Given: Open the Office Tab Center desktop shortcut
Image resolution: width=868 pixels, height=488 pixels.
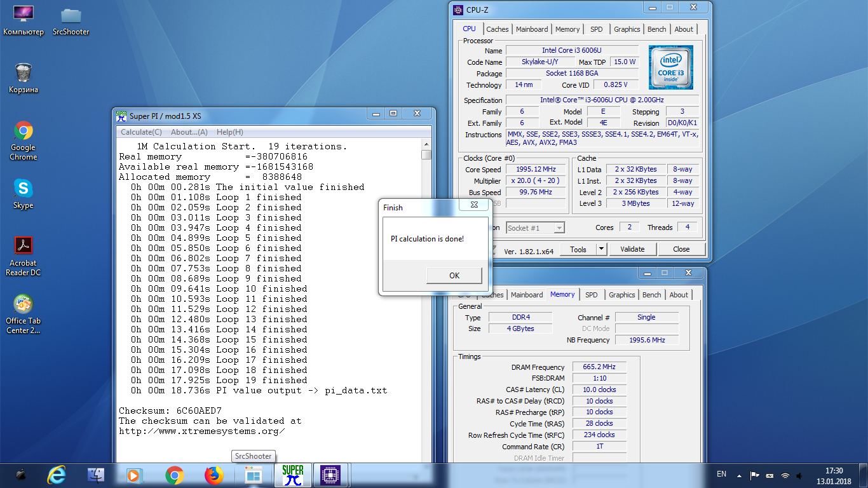Looking at the screenshot, I should point(24,313).
